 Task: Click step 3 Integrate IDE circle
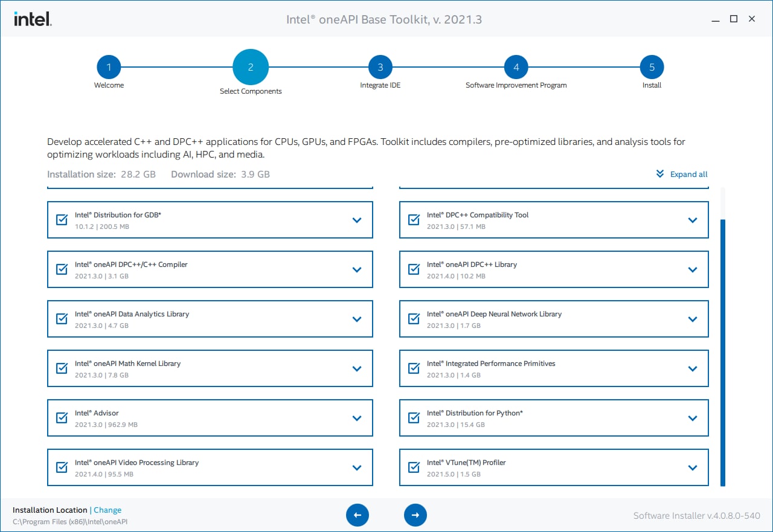click(x=380, y=68)
